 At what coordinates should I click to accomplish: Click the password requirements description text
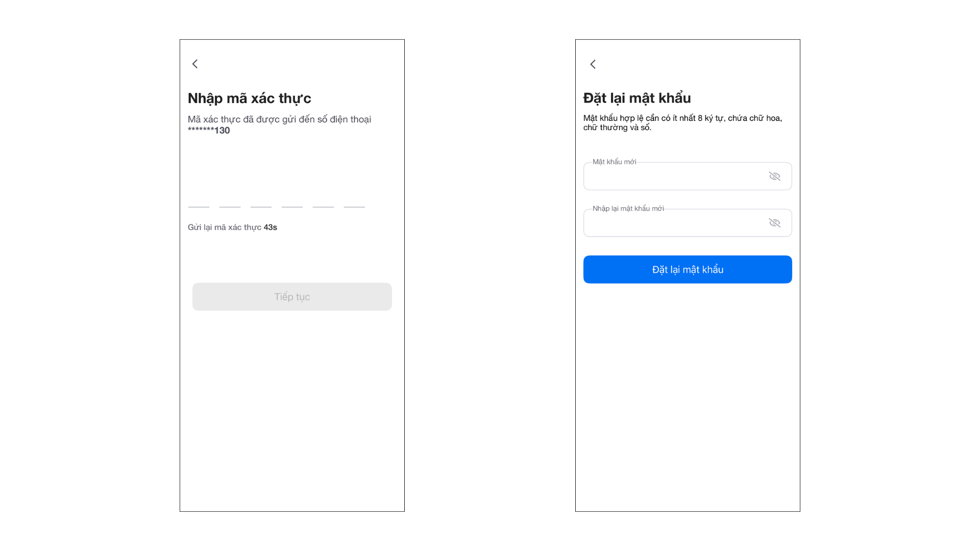tap(682, 123)
